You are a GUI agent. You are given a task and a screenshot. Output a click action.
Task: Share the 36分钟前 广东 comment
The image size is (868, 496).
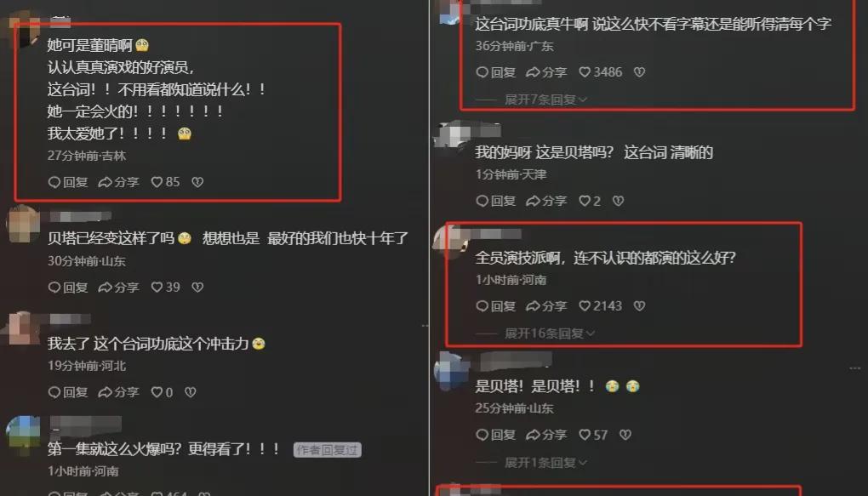click(546, 72)
